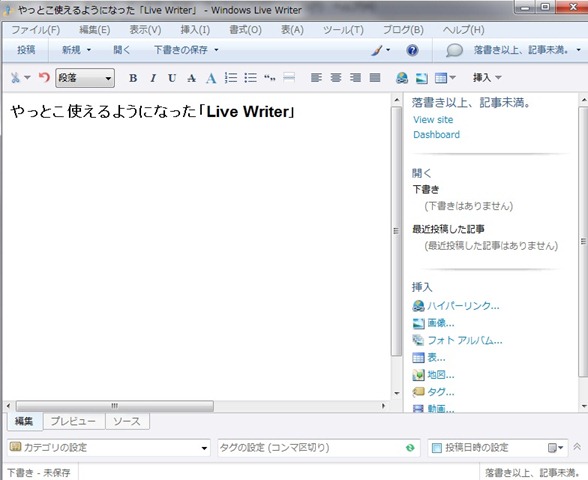The image size is (588, 480).
Task: Toggle Italic formatting
Action: pos(153,78)
